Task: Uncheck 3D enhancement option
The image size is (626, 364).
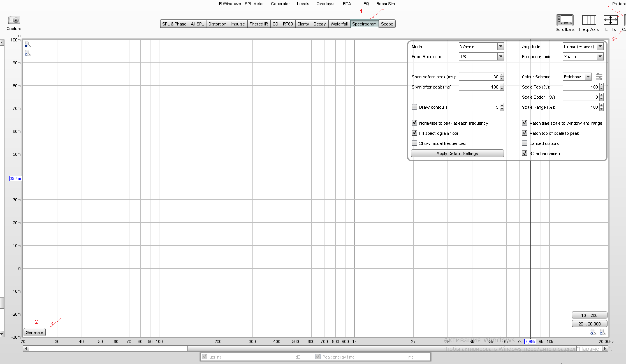Action: 524,153
